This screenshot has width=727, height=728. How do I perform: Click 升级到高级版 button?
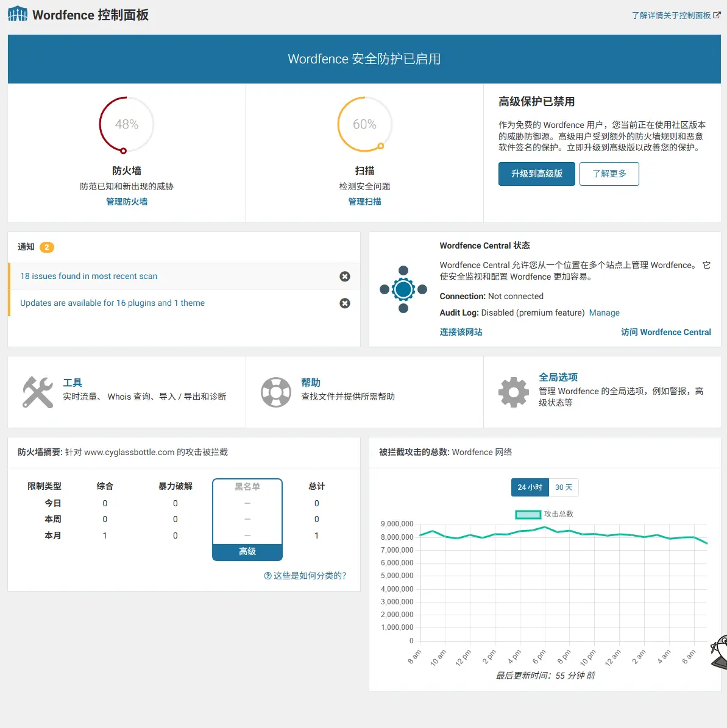pos(536,174)
